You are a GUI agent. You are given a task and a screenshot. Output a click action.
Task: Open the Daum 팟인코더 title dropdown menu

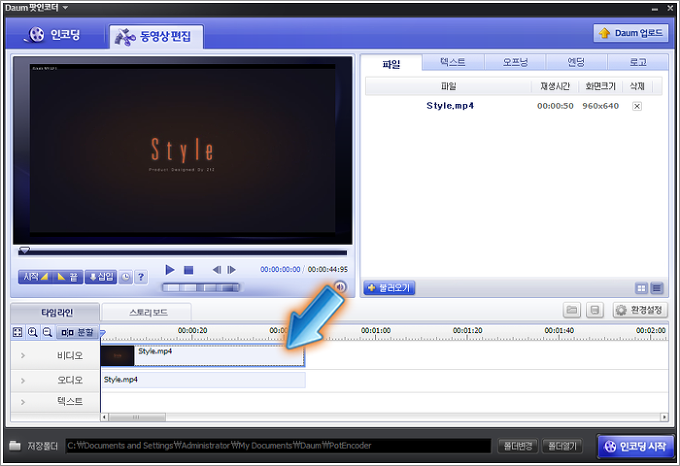click(x=65, y=8)
